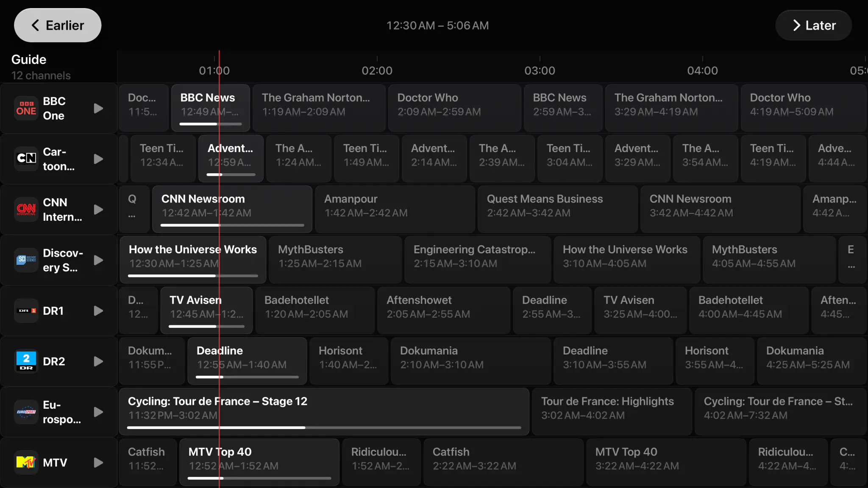
Task: Select Ridiculousness at 1:52 AM
Action: click(381, 462)
